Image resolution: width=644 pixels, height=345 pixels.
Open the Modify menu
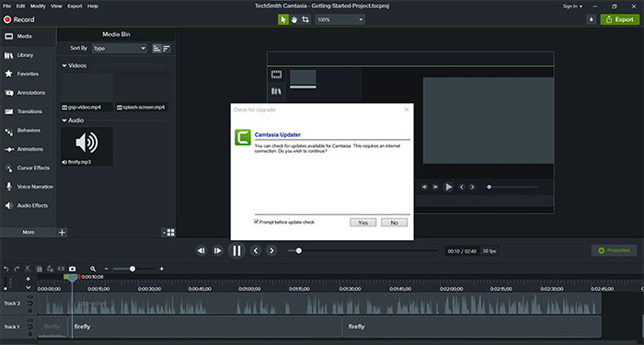pos(39,6)
